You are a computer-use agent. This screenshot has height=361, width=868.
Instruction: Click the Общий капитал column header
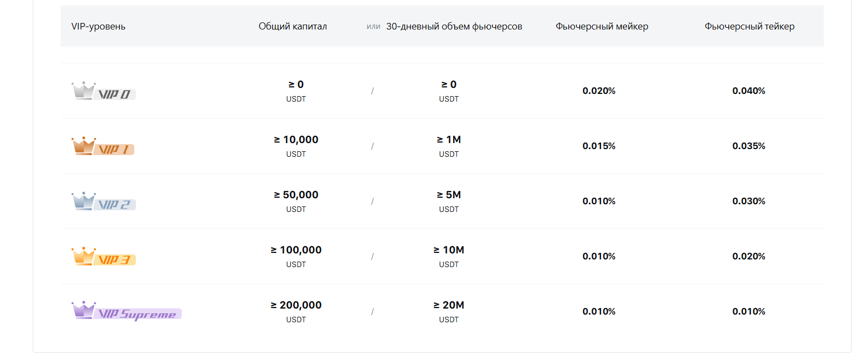tap(293, 26)
